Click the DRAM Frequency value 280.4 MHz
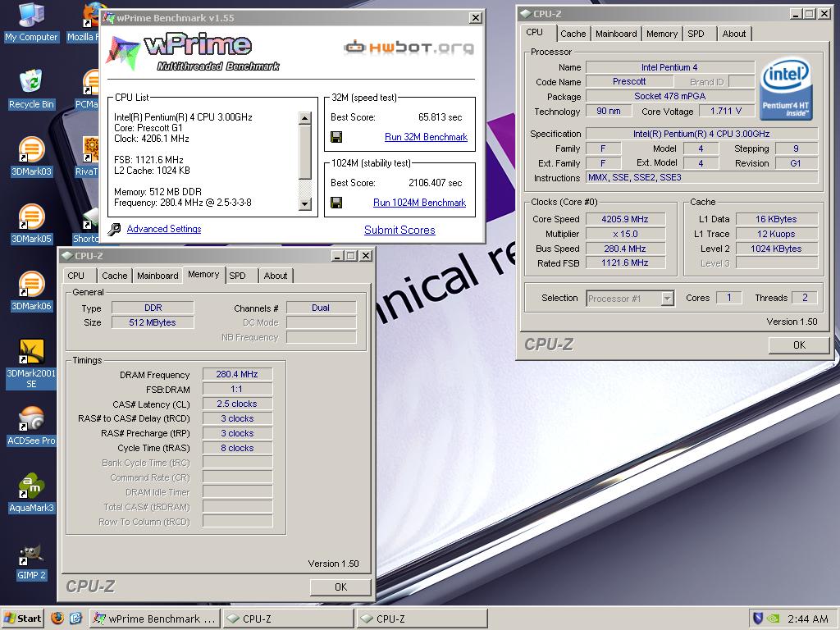The height and width of the screenshot is (630, 840). pyautogui.click(x=237, y=374)
